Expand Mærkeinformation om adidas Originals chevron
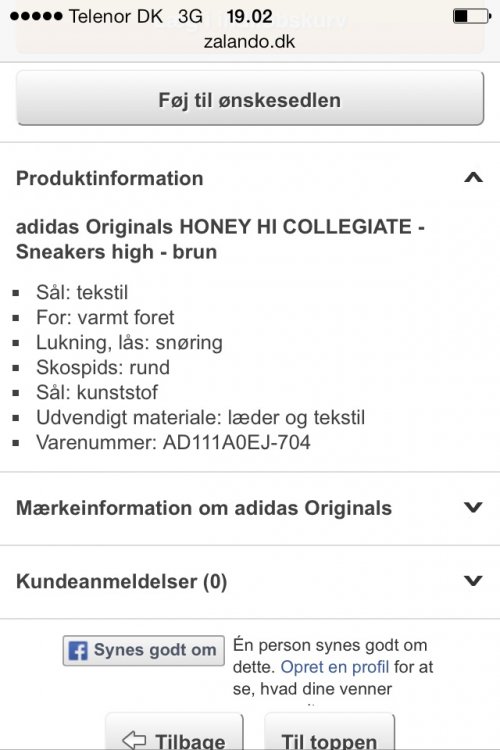Image resolution: width=500 pixels, height=750 pixels. (473, 507)
